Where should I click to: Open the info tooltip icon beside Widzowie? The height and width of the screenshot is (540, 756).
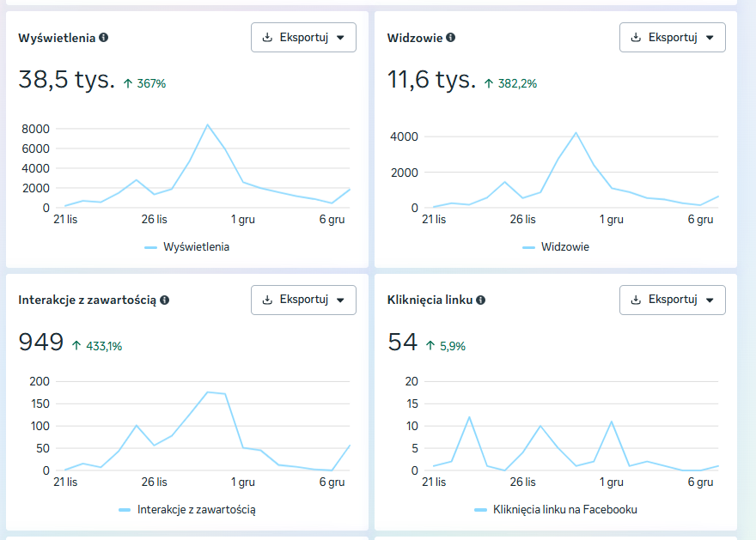(x=451, y=38)
